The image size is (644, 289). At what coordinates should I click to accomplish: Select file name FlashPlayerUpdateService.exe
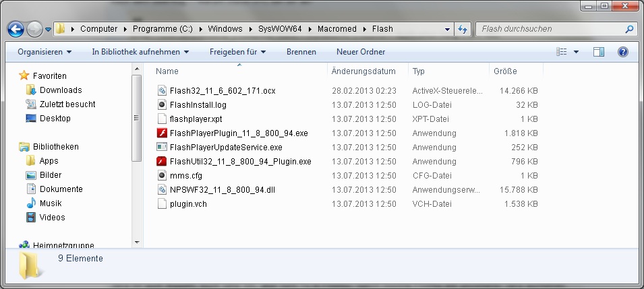[x=226, y=147]
